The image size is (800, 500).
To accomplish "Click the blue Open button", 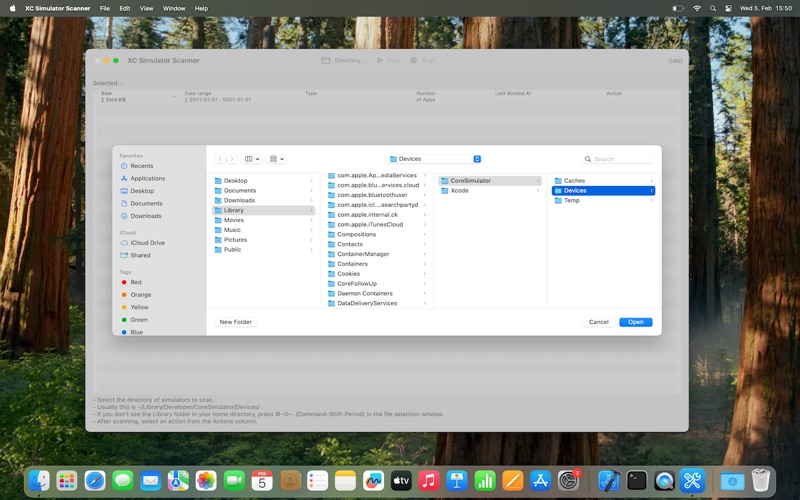I will 636,322.
